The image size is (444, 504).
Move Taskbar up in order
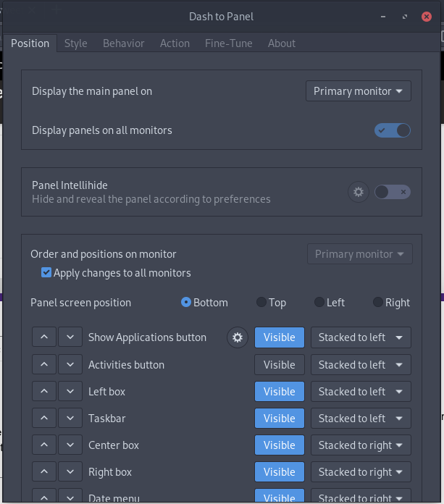(44, 418)
